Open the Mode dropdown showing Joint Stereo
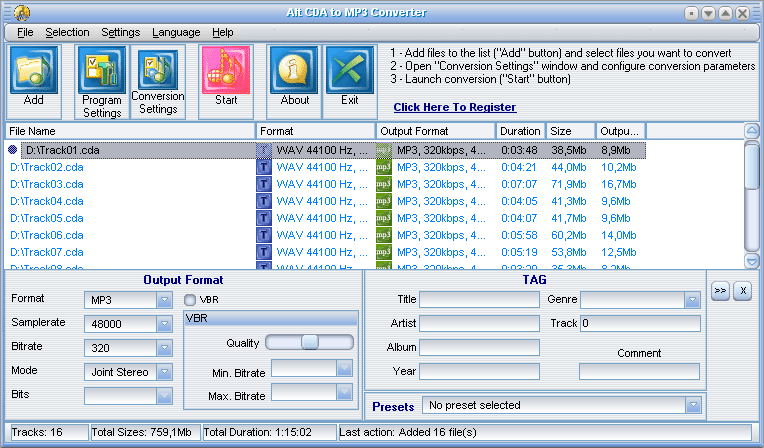This screenshot has width=764, height=448. pos(164,372)
